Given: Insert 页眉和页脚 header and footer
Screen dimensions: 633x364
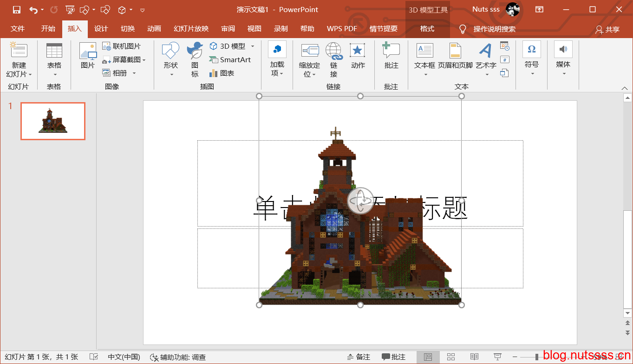Looking at the screenshot, I should pyautogui.click(x=455, y=56).
